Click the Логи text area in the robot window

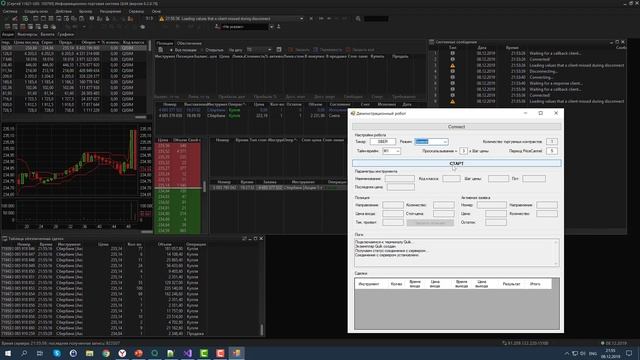point(456,253)
